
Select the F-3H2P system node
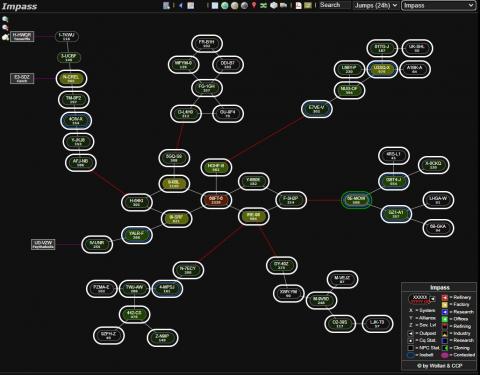coord(291,200)
